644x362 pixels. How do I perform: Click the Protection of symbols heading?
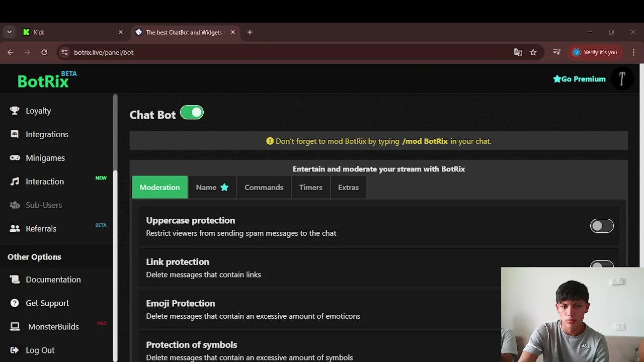[x=191, y=345]
